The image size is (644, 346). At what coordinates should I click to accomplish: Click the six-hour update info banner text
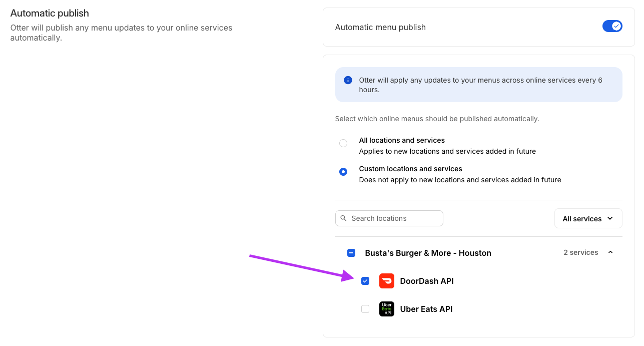[480, 85]
